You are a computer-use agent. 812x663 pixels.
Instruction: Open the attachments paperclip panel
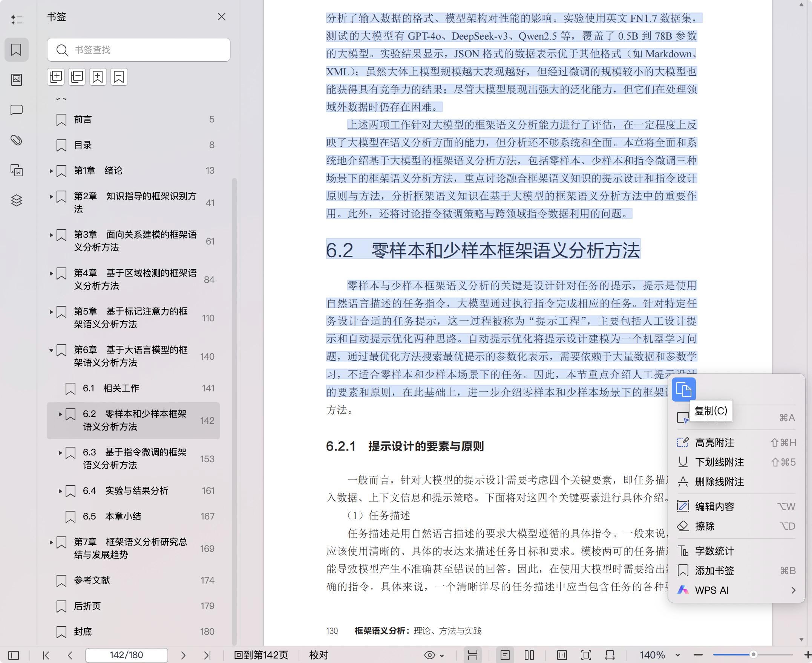pos(17,140)
